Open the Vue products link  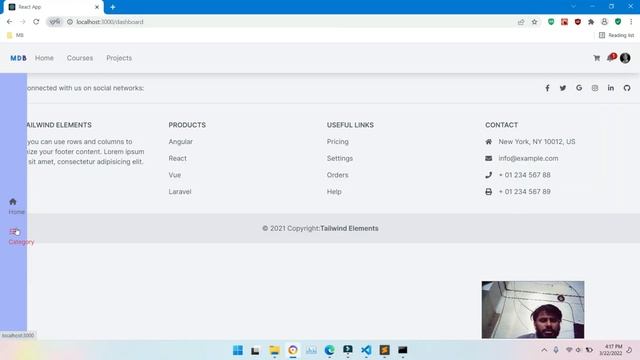point(175,175)
